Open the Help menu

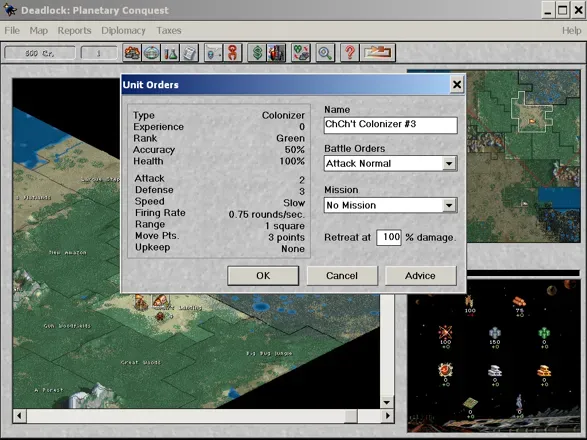(571, 30)
